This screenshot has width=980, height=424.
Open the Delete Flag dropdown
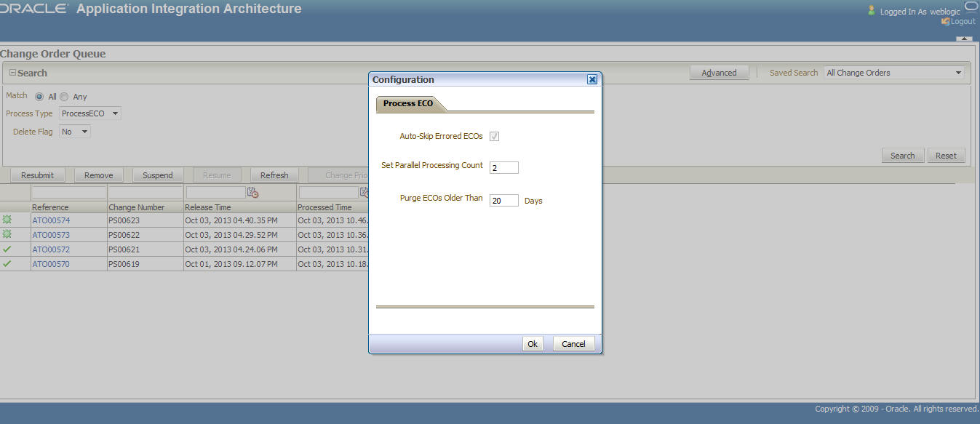pyautogui.click(x=75, y=132)
